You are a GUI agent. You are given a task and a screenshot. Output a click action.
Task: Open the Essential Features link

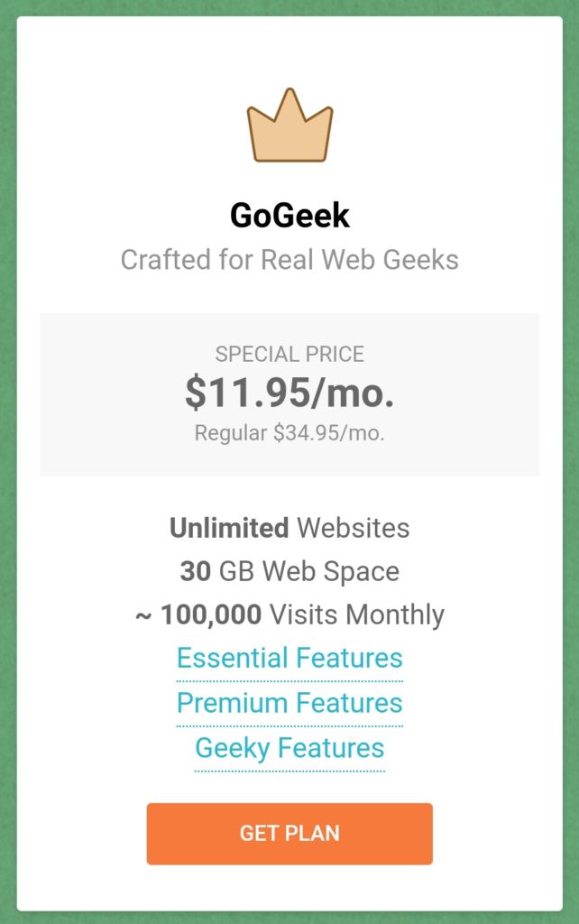coord(289,658)
